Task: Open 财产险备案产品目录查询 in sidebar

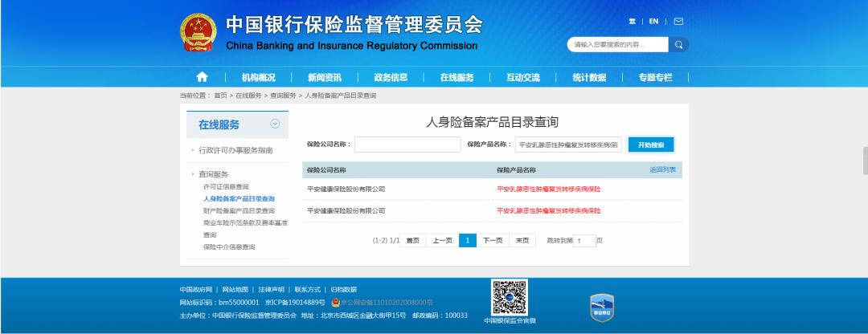Action: coord(239,210)
